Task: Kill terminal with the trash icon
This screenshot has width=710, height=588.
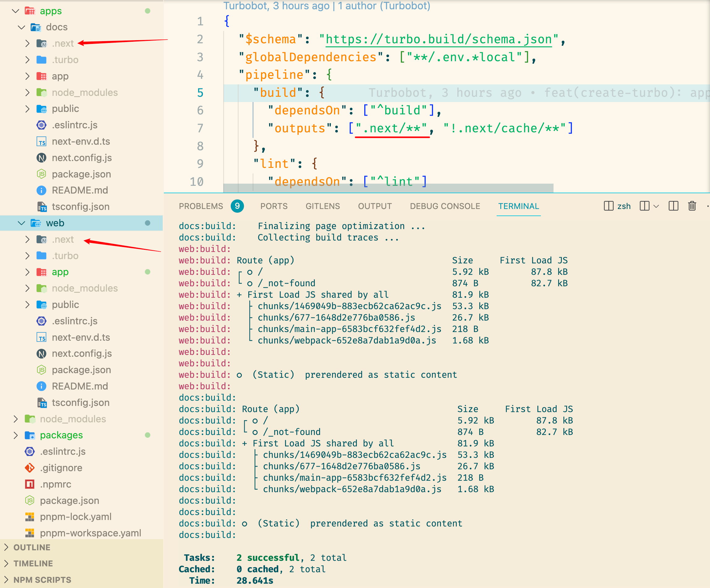Action: pos(692,206)
